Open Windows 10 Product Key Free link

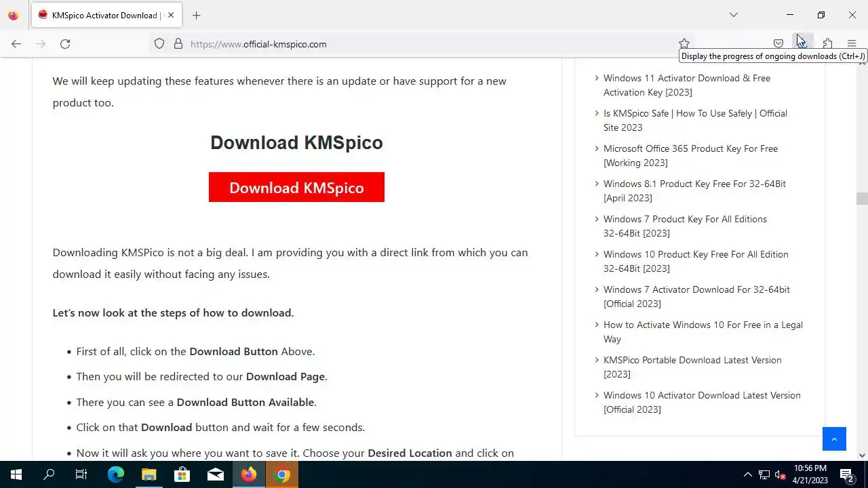[696, 262]
